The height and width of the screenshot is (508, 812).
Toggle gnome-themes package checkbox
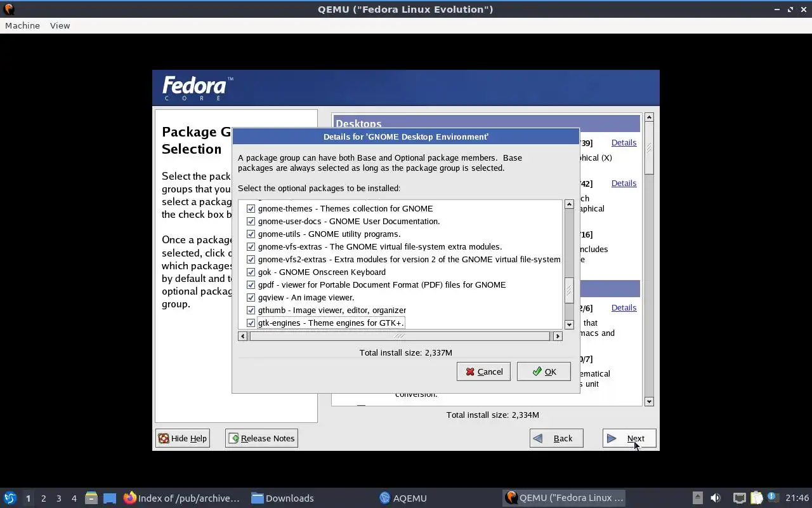(251, 208)
